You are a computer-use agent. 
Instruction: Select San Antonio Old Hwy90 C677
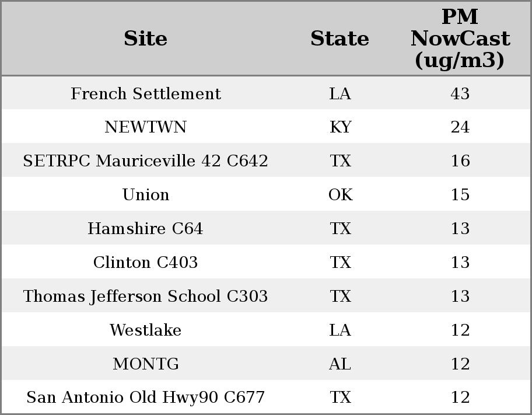[146, 397]
